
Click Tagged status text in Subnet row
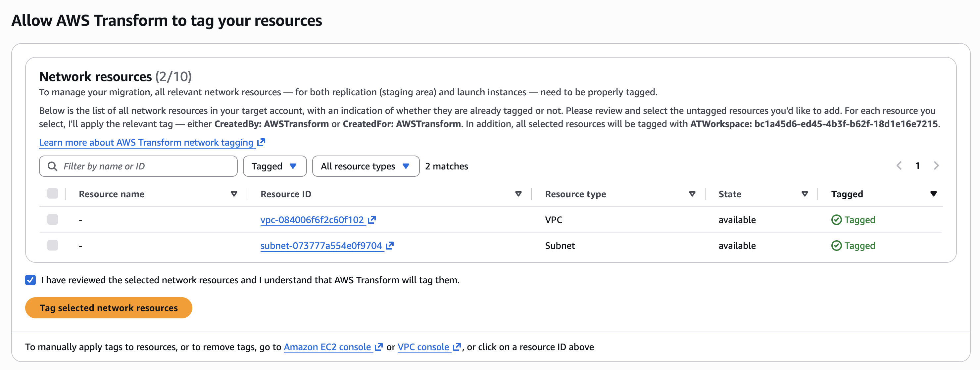[860, 246]
